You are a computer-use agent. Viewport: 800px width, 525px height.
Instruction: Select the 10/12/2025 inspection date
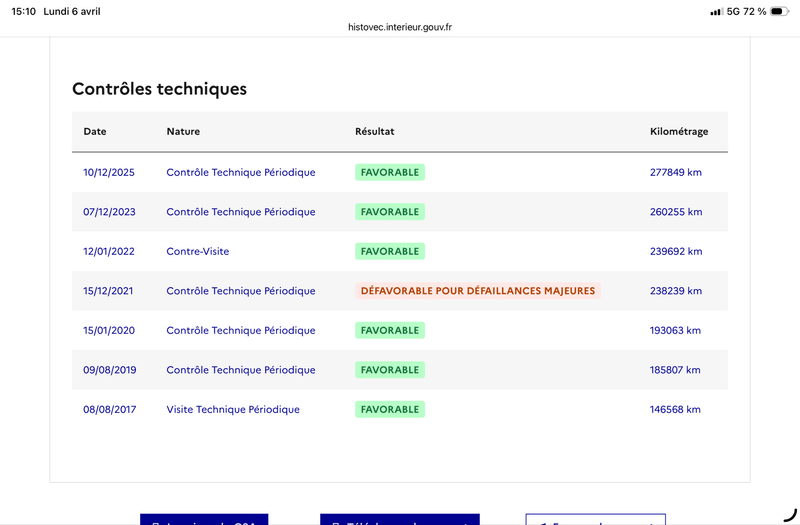[109, 172]
